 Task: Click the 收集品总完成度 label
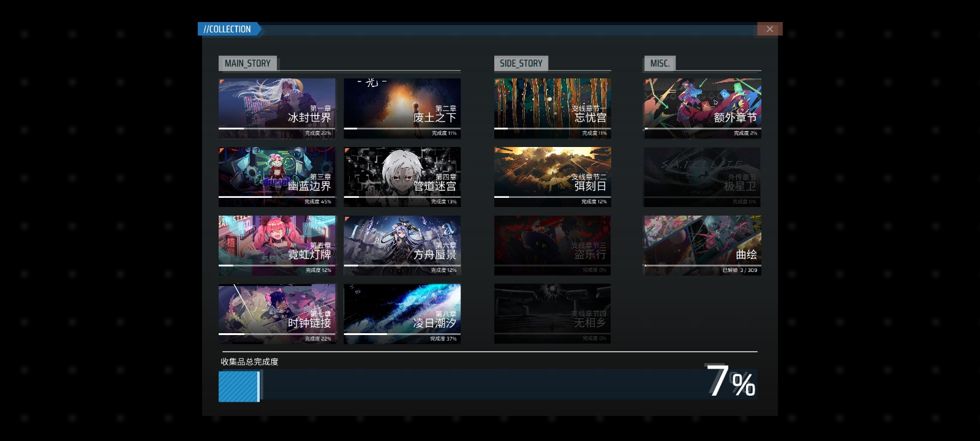coord(249,361)
